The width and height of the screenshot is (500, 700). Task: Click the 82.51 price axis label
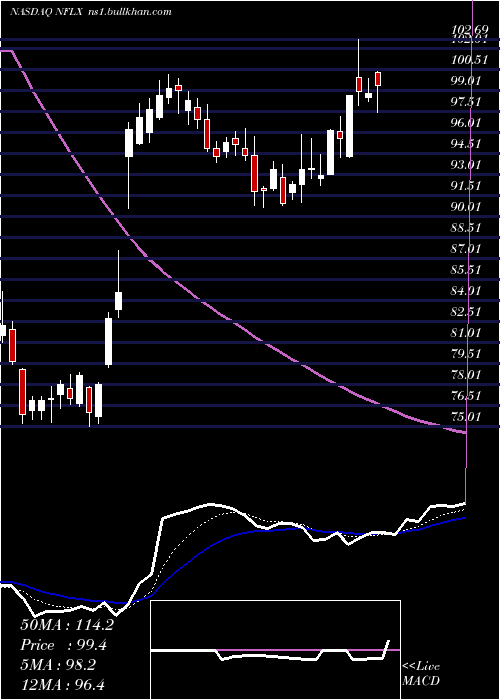coord(467,312)
